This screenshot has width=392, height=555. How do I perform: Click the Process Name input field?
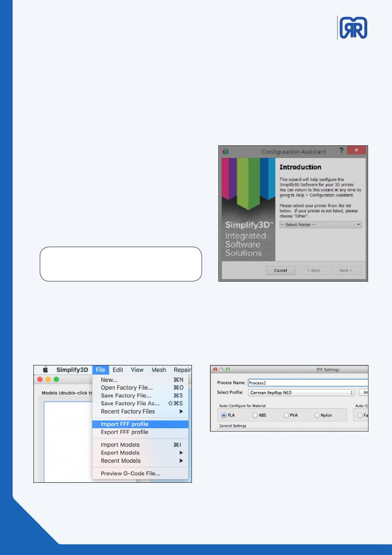pos(308,383)
